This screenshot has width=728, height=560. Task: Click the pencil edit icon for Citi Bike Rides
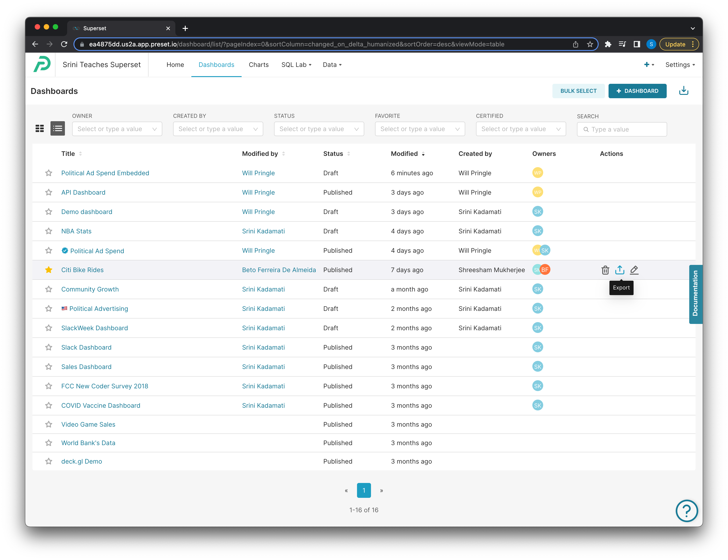tap(634, 270)
